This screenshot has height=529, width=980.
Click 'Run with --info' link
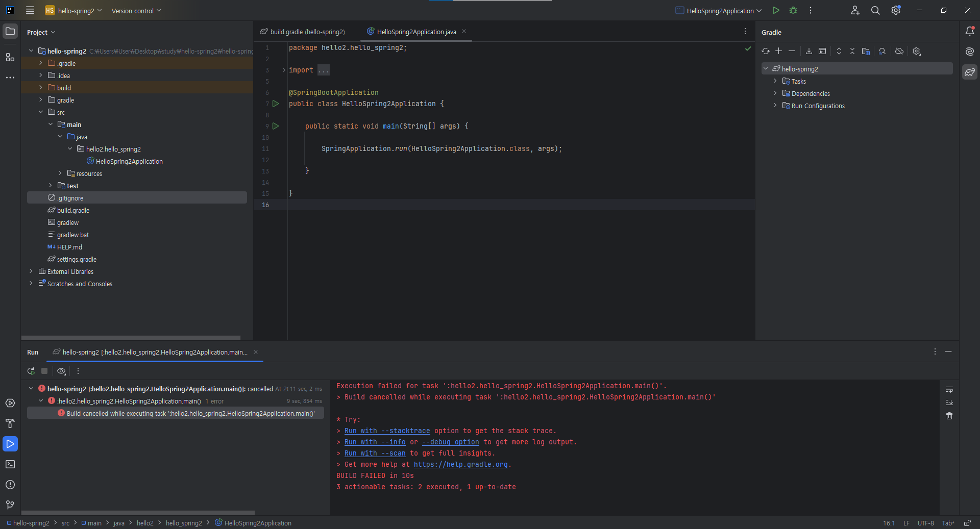pos(375,442)
